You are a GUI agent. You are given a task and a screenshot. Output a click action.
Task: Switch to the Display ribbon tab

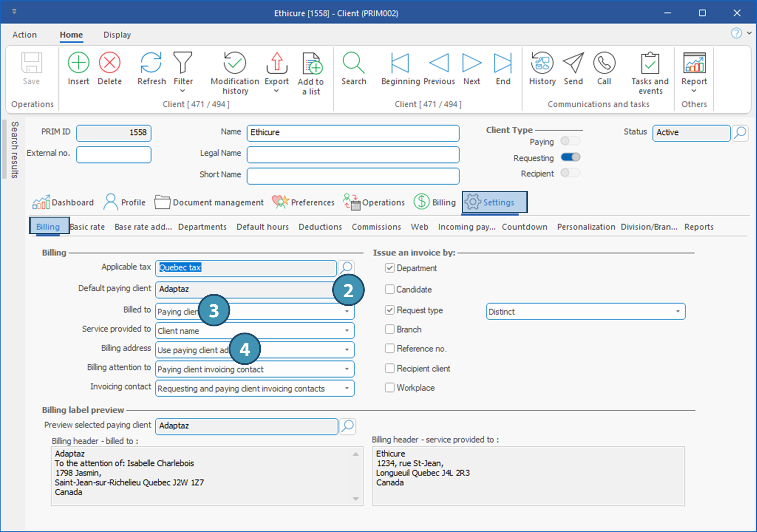[x=117, y=35]
